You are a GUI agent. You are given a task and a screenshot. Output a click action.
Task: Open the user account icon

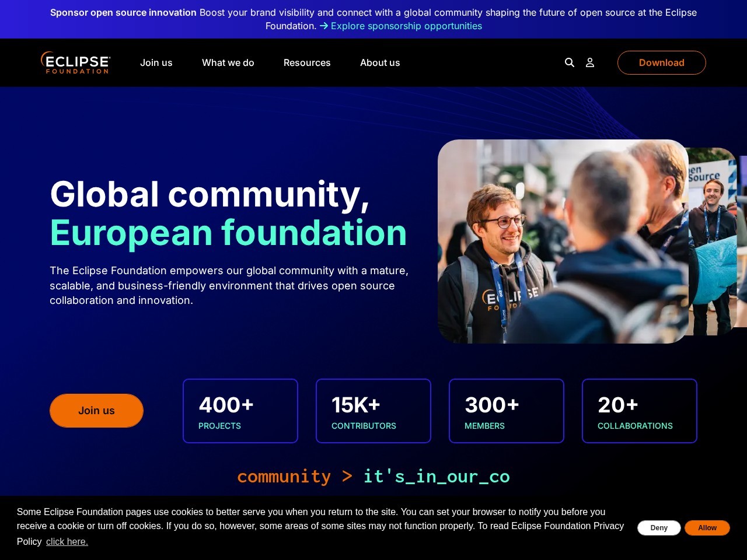(x=590, y=62)
